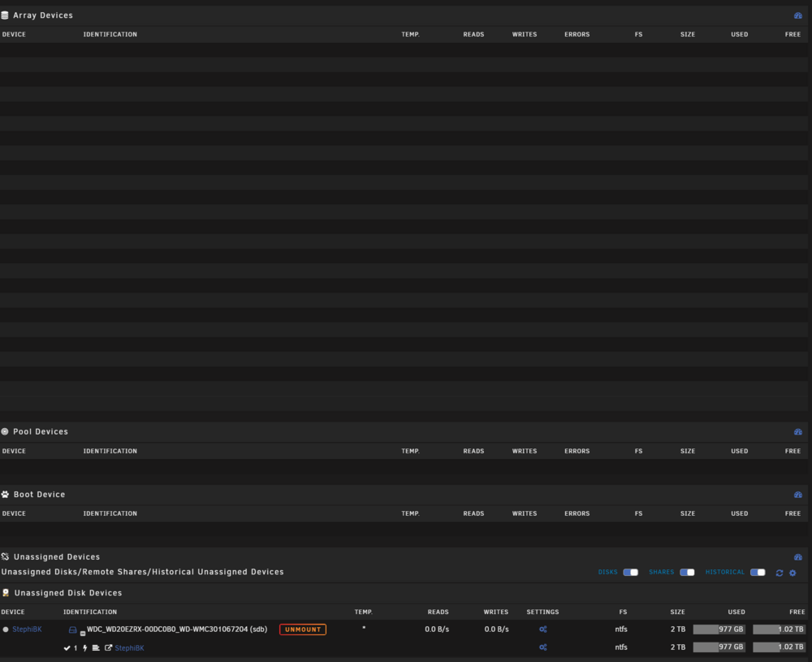Click the ERRORS header in Array Devices

tap(577, 34)
